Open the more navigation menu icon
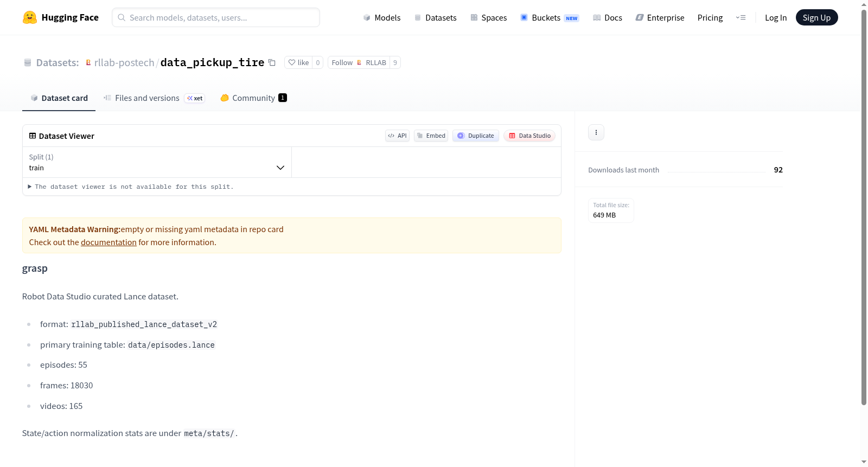The height and width of the screenshot is (467, 868). coord(741,17)
